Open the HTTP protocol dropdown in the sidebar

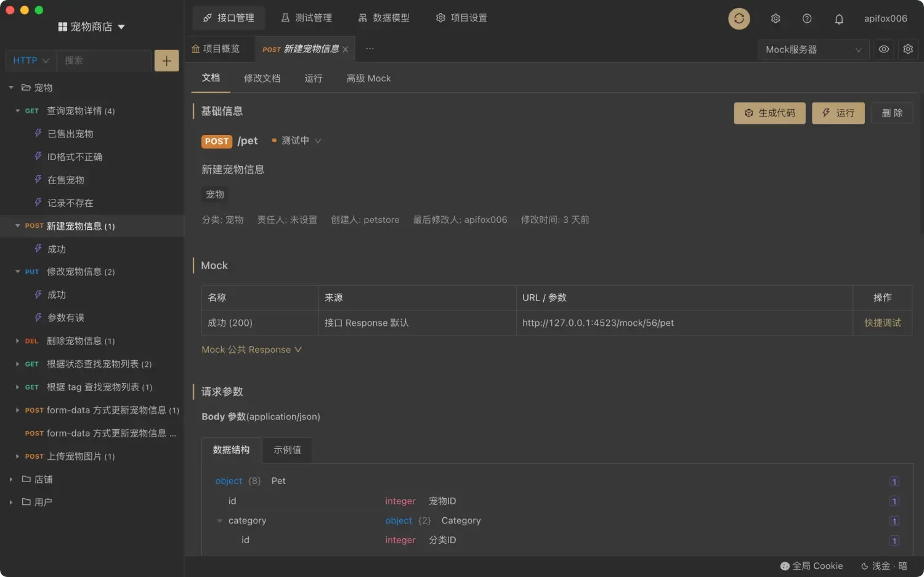30,60
